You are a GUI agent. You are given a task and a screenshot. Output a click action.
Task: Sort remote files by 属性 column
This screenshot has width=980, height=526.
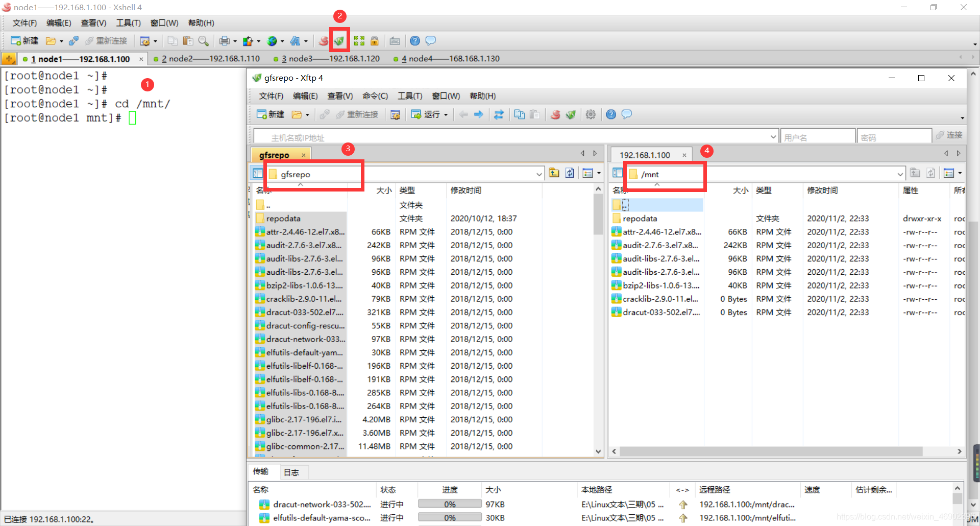pos(910,190)
